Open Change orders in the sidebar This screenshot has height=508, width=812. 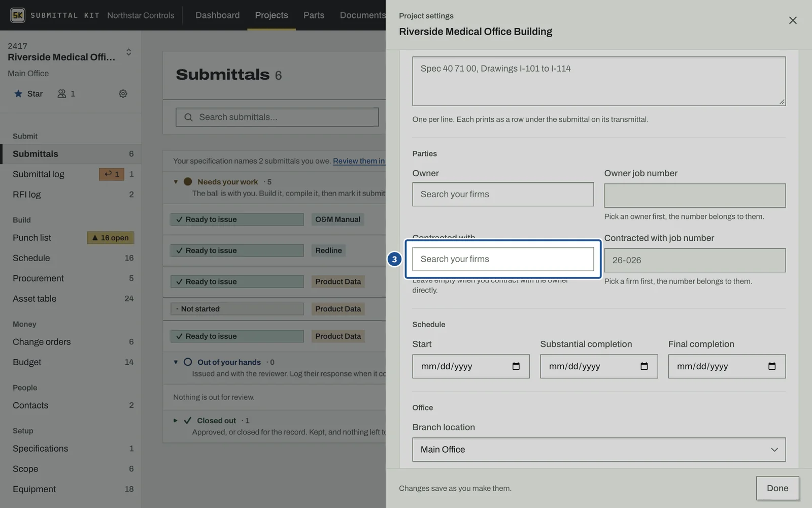(x=71, y=342)
